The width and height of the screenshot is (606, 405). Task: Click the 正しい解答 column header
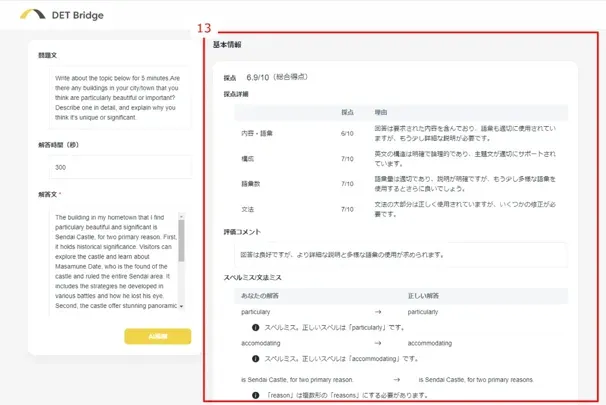click(423, 296)
